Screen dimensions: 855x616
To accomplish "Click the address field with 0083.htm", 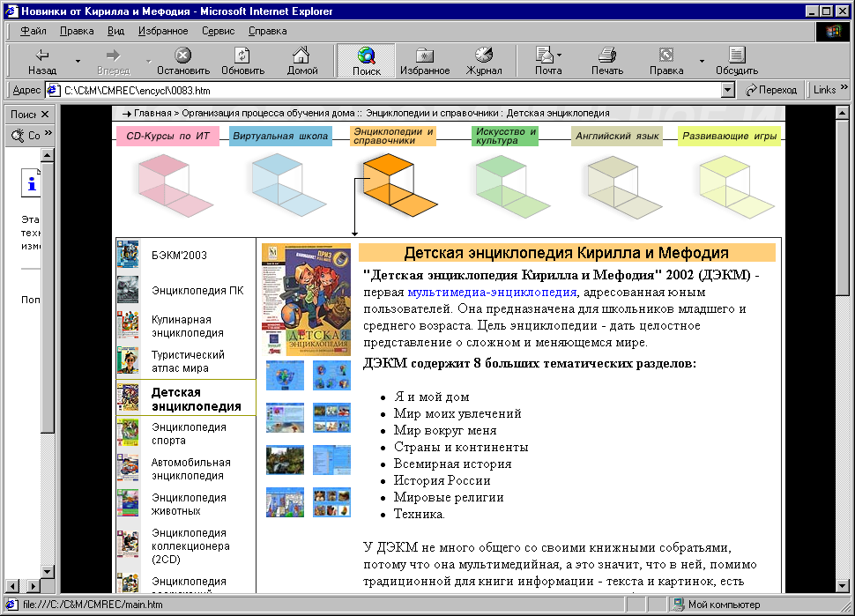I will (x=383, y=91).
